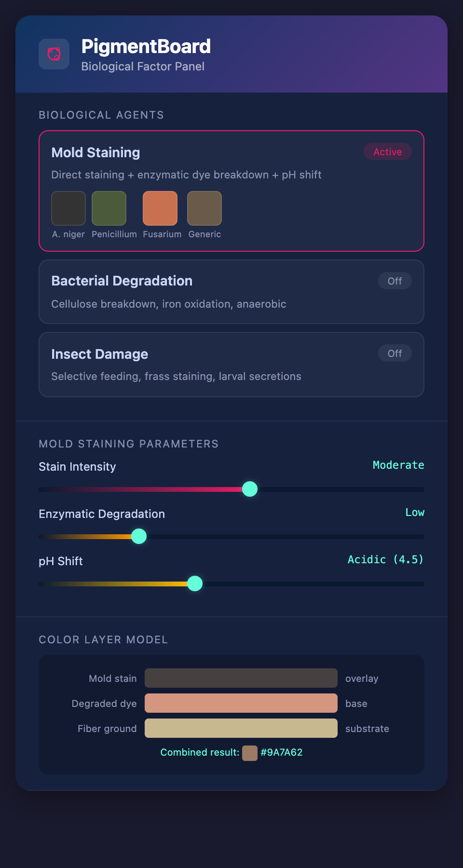Click the Mold stain overlay color bar
463x868 pixels.
point(241,678)
